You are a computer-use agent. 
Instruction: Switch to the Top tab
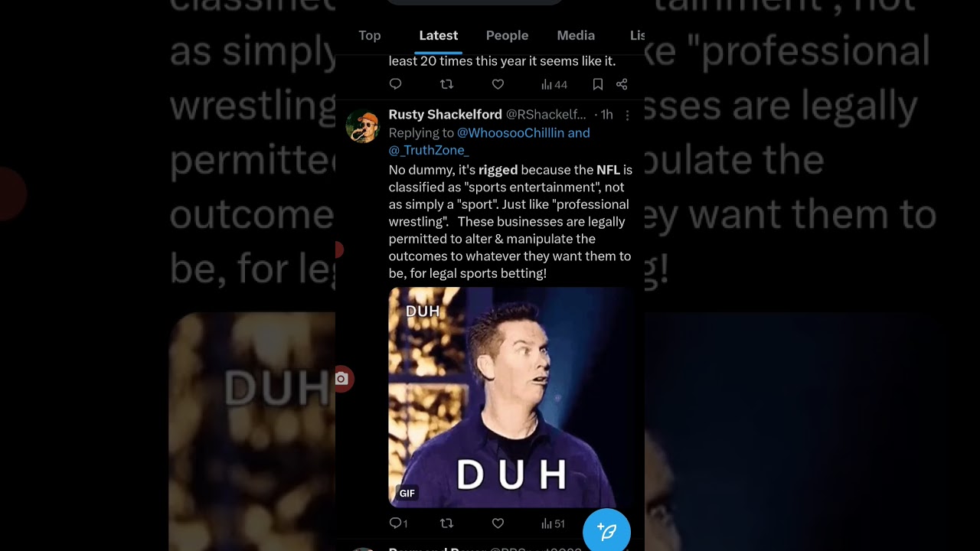(370, 35)
